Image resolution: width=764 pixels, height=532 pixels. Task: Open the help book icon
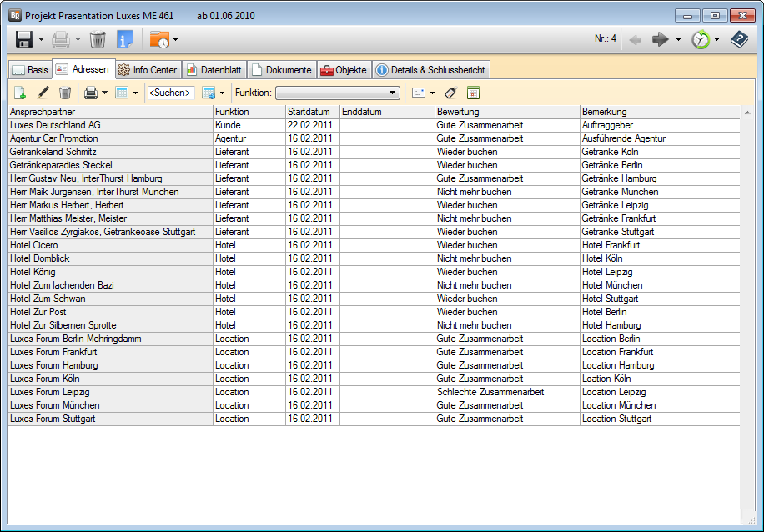739,39
